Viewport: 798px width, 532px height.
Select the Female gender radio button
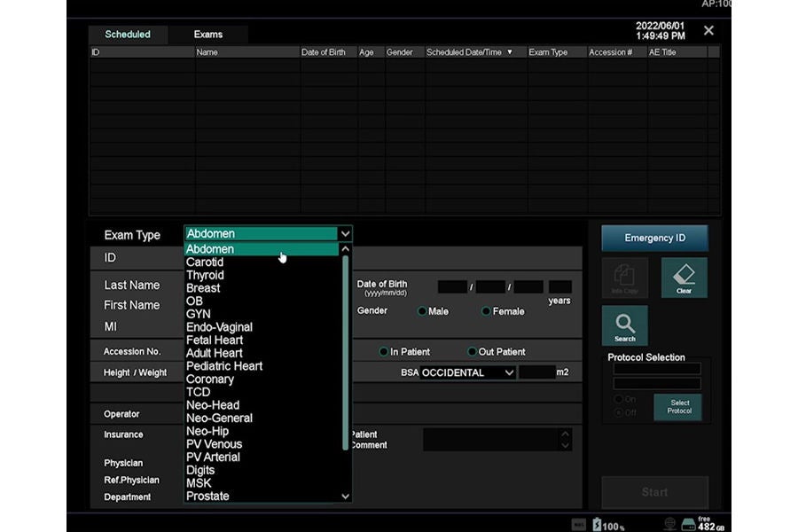point(486,311)
